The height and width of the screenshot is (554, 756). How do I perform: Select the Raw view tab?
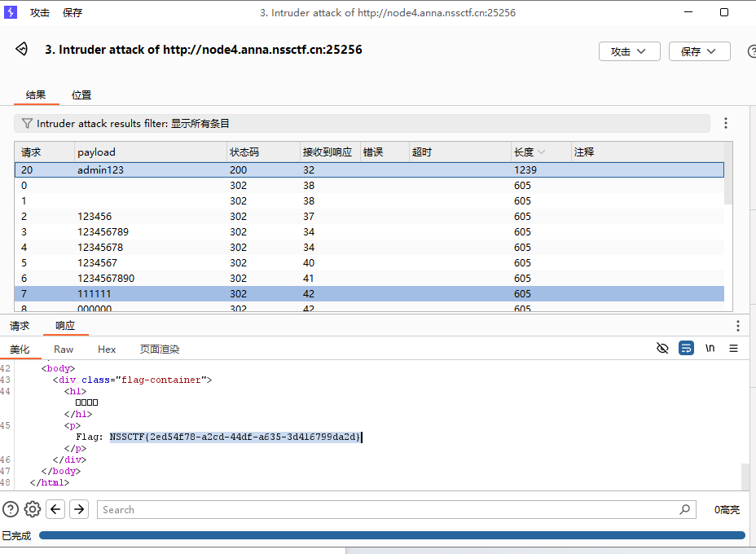[x=64, y=349]
